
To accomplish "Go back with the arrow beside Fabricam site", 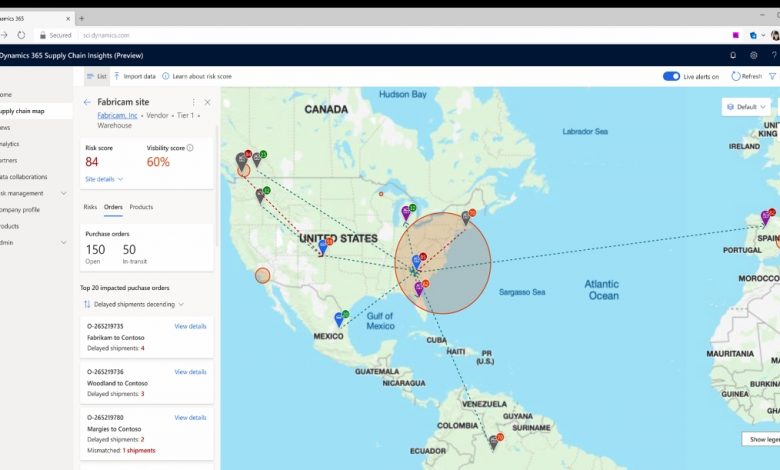I will [87, 102].
